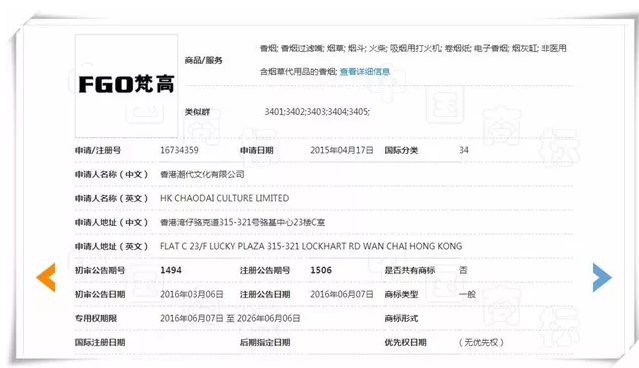Screen dimensions: 639x368
Task: Select HK CHAODAI CULTURE LIMITED text
Action: click(225, 198)
